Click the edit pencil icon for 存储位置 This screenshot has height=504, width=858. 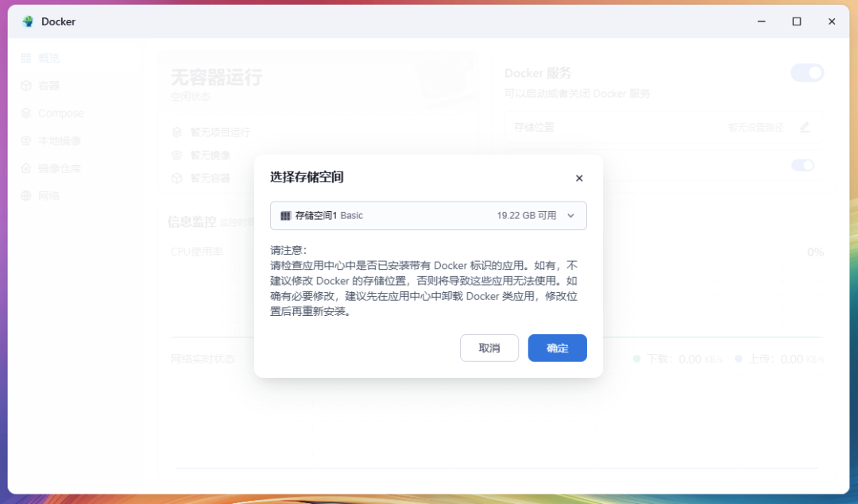tap(804, 127)
